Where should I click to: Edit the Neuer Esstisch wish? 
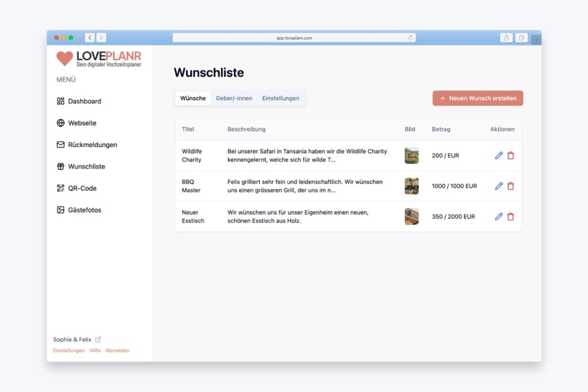[x=498, y=217]
